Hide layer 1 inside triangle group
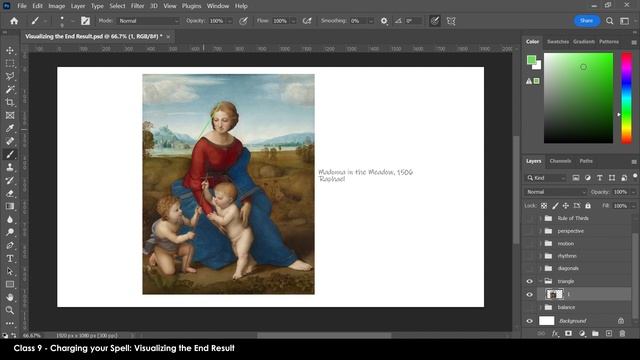The width and height of the screenshot is (640, 360). pyautogui.click(x=529, y=294)
